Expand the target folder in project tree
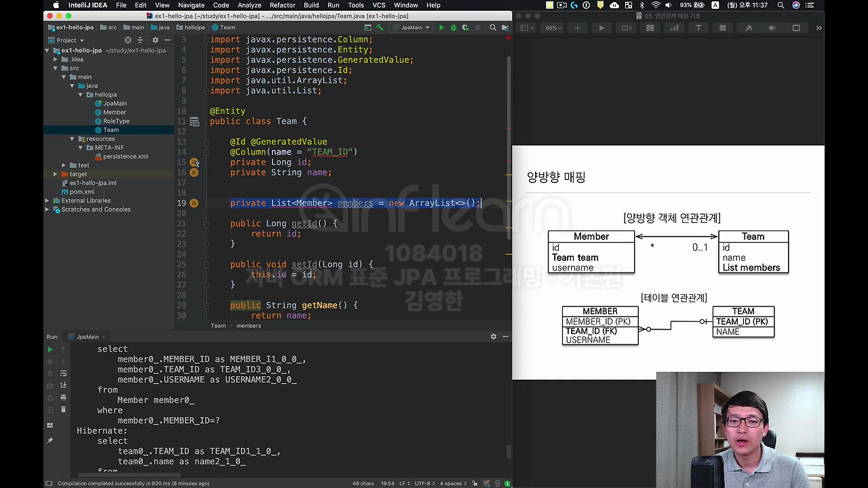This screenshot has height=488, width=868. tap(56, 174)
